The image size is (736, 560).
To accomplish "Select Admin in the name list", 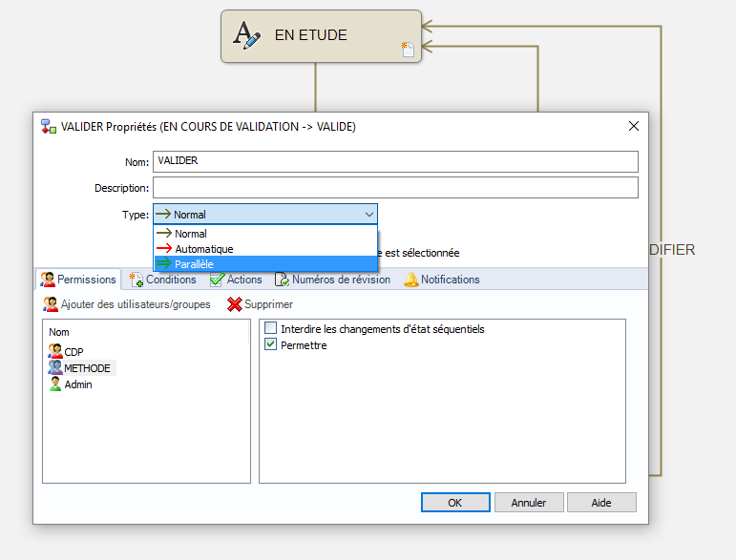I will pyautogui.click(x=71, y=384).
